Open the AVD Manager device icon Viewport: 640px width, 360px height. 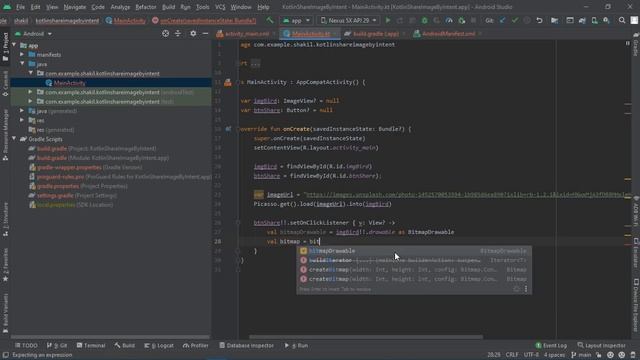[x=594, y=20]
